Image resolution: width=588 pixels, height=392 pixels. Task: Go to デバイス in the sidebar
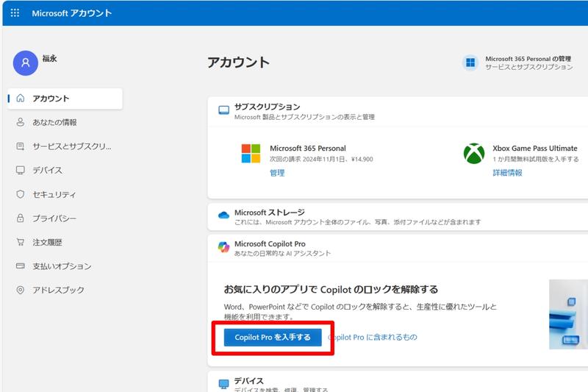point(47,171)
